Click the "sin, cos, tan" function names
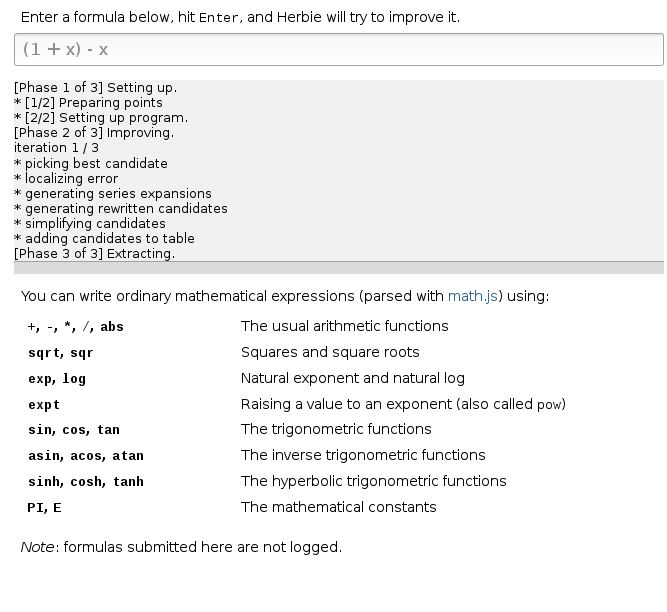 (74, 430)
